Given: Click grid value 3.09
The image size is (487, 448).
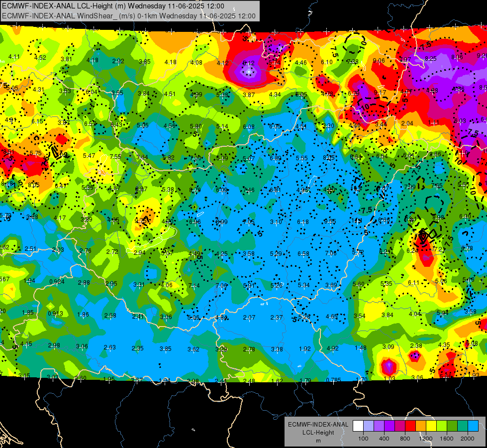Looking at the screenshot, I should (x=388, y=346).
